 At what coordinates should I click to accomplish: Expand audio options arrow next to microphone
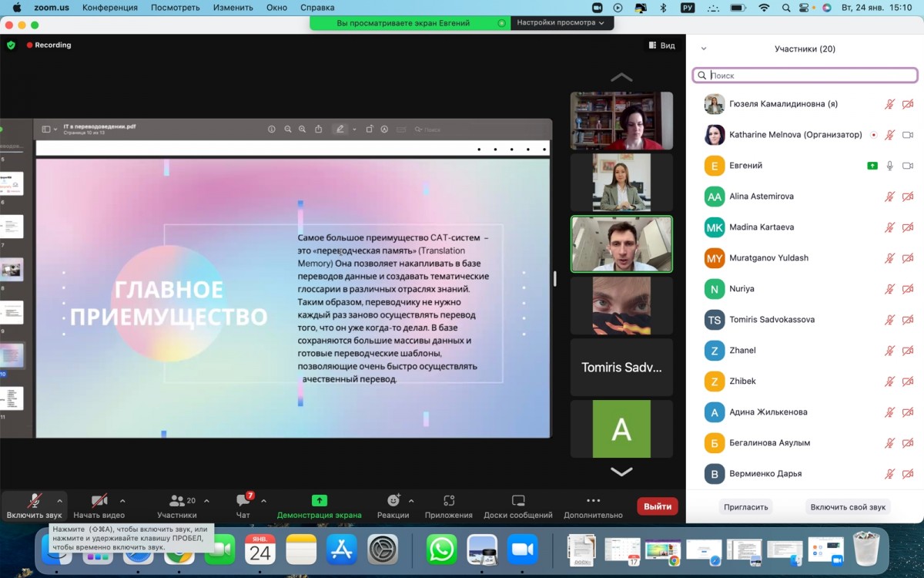60,501
